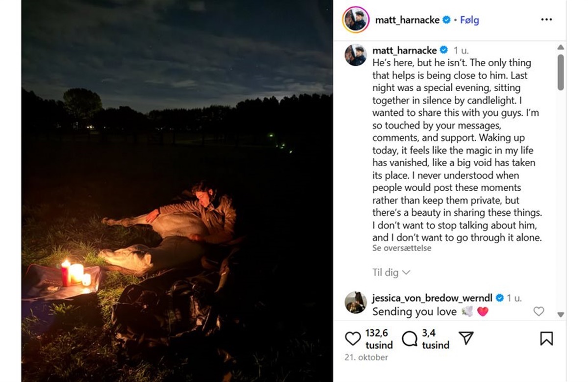Like the post with heart icon
The width and height of the screenshot is (588, 382).
click(x=353, y=338)
